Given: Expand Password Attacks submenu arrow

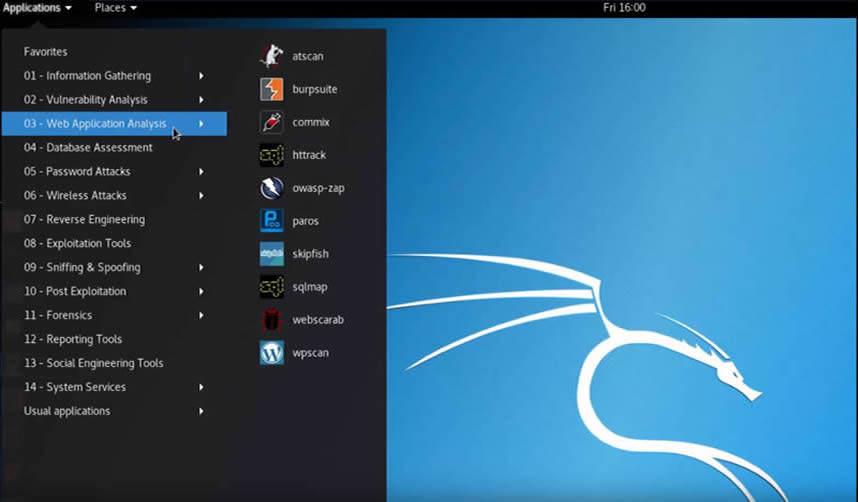Looking at the screenshot, I should (201, 171).
